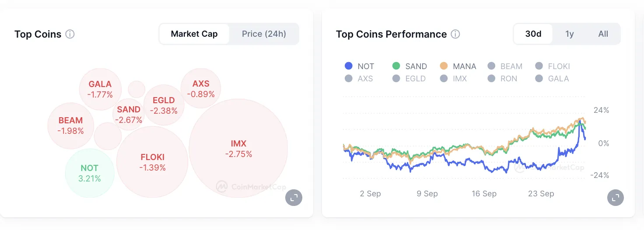Click the GALA bubble
Viewport: 644px width, 230px height.
coord(100,89)
